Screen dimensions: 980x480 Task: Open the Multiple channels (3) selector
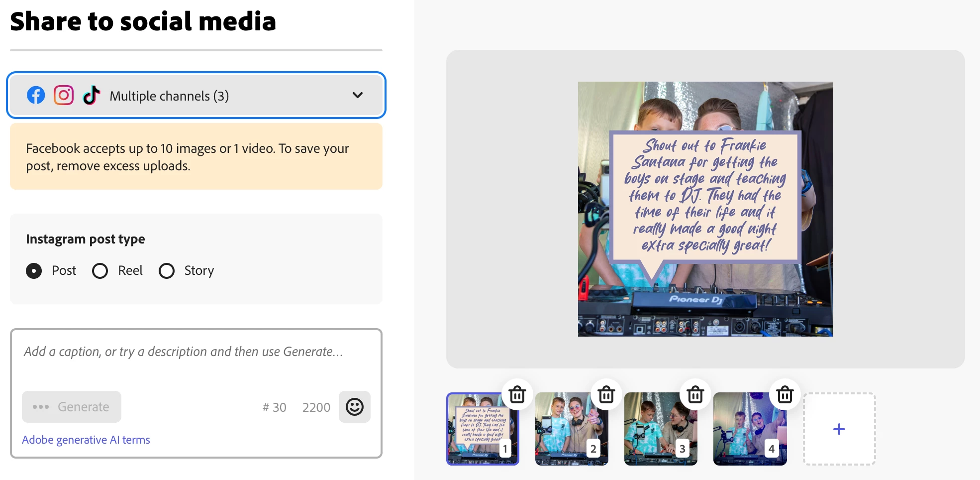point(196,95)
